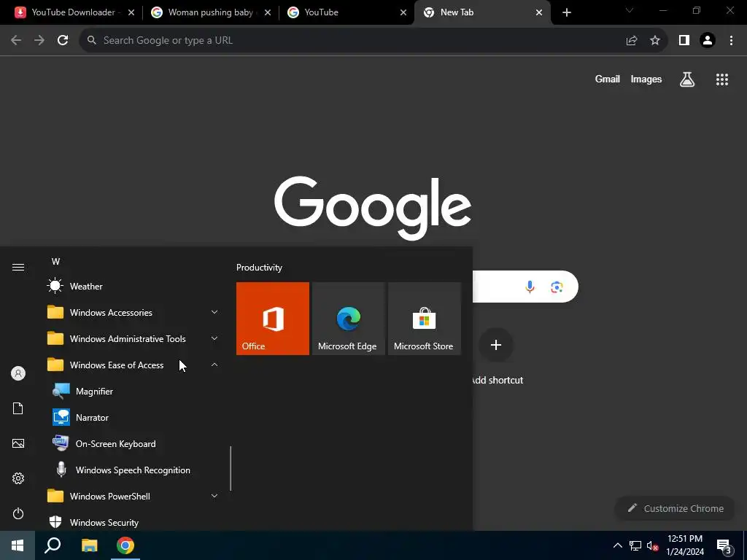Viewport: 747px width, 560px height.
Task: Expand the Start menu hamburger
Action: [x=18, y=267]
